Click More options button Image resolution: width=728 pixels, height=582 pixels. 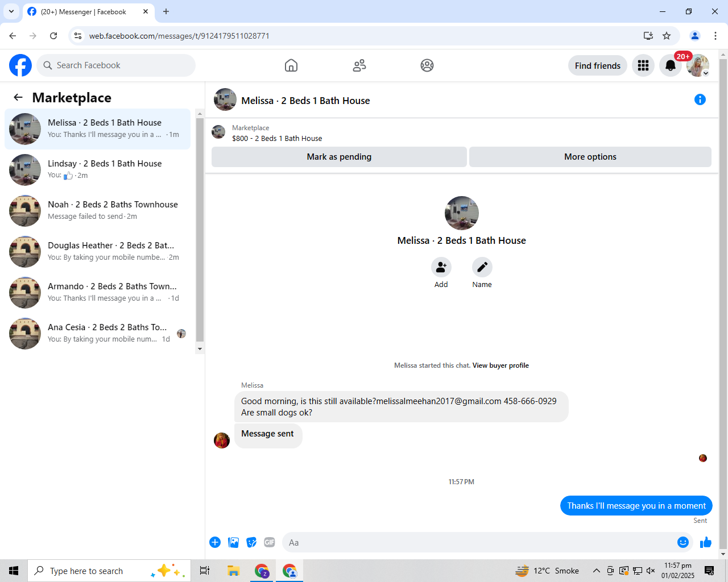590,157
